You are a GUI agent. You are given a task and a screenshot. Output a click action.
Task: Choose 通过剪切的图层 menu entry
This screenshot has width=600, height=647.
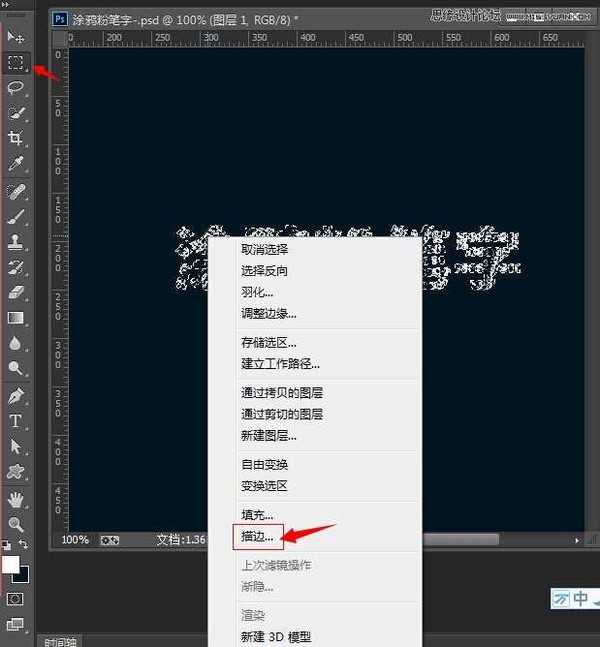tap(282, 414)
